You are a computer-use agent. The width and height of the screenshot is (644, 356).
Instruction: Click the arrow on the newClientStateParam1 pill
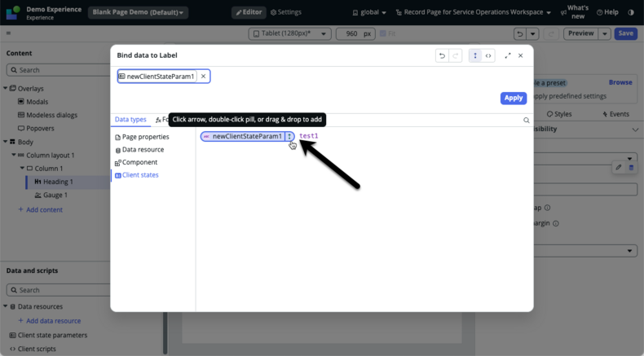click(289, 136)
